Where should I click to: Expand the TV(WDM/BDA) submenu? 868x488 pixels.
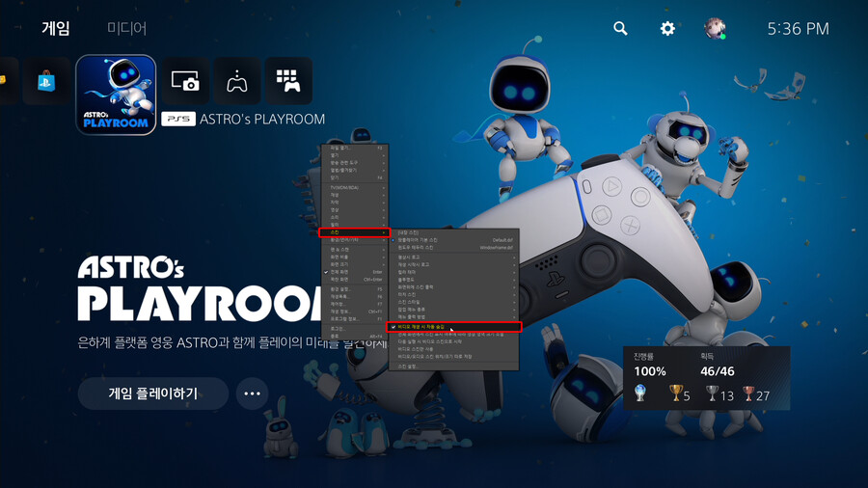(x=354, y=187)
